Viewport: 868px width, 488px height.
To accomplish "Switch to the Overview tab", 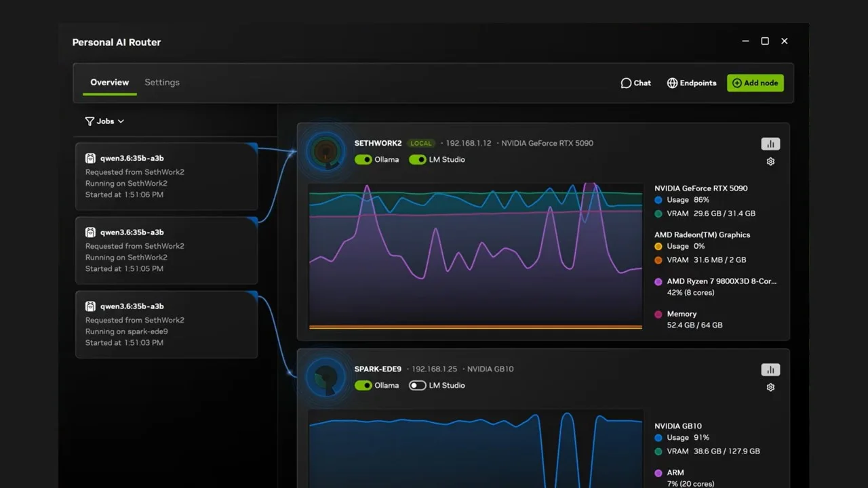I will click(x=109, y=83).
